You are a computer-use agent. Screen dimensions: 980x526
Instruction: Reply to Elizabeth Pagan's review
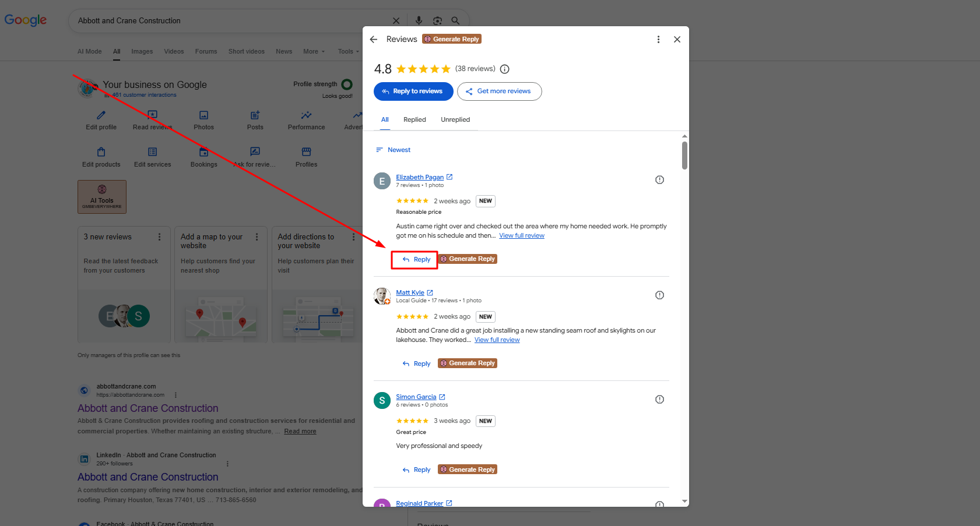[416, 259]
